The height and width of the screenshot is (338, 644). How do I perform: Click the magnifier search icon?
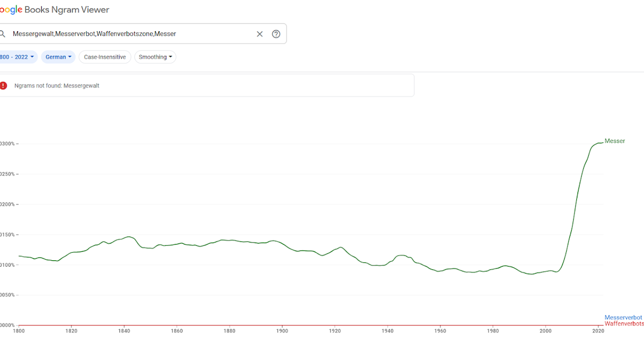click(2, 34)
